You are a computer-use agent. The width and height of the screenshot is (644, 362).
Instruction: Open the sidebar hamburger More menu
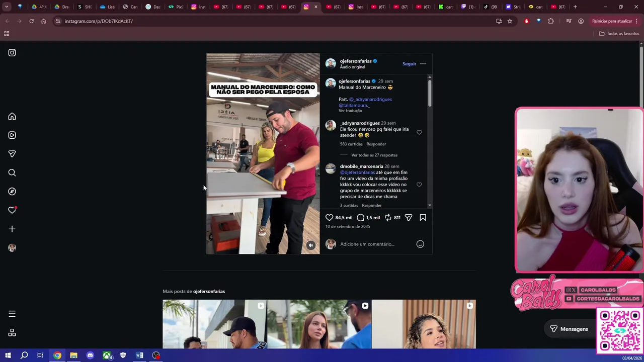(x=12, y=314)
